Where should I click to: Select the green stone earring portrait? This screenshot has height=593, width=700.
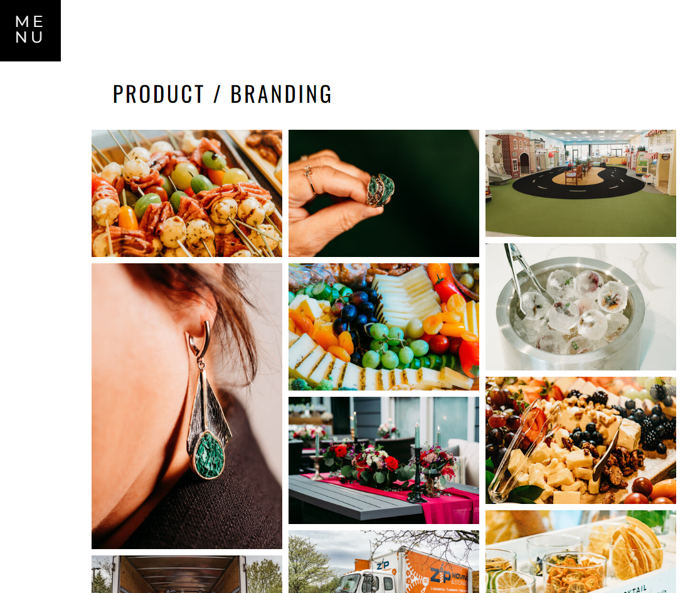pos(187,406)
